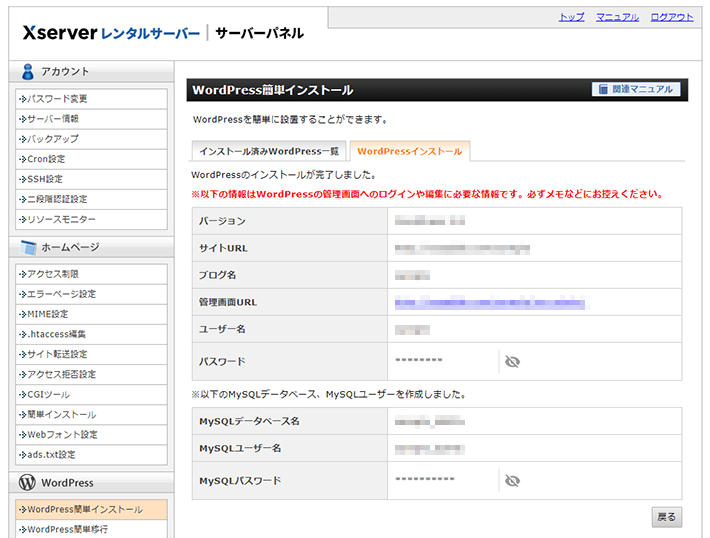Click the account person icon

(x=28, y=72)
